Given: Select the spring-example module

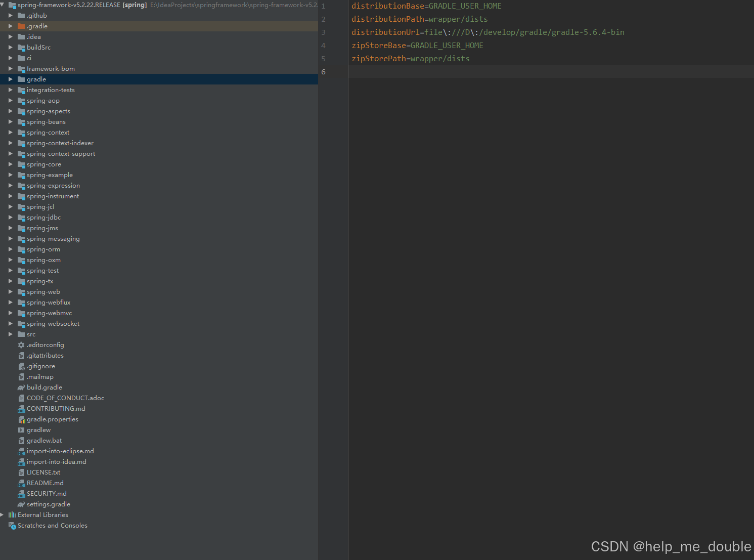Looking at the screenshot, I should (x=50, y=175).
